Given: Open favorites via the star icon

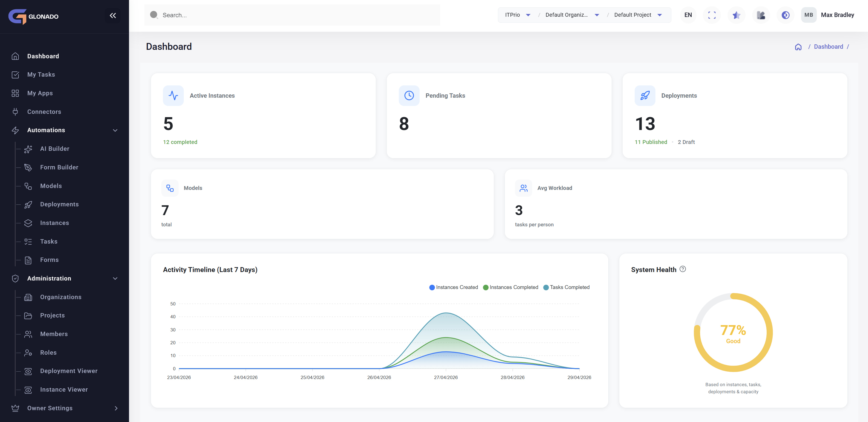Looking at the screenshot, I should (736, 15).
